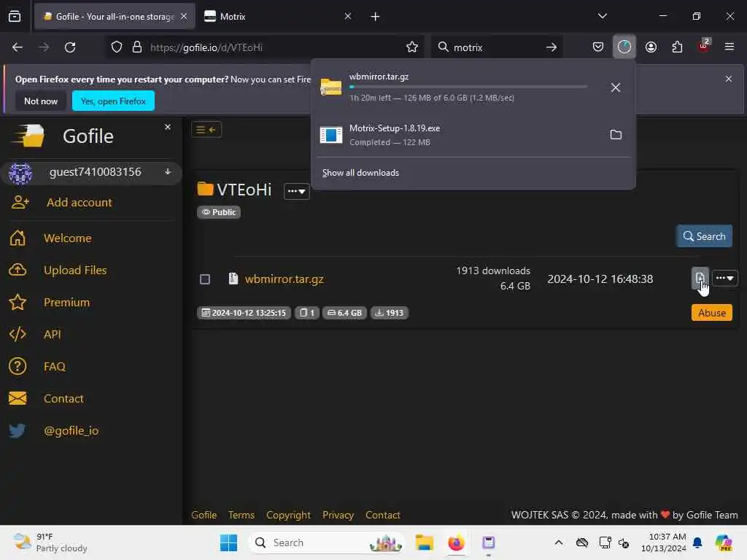Collapse the Gofile sidebar with arrow button
The width and height of the screenshot is (747, 560).
(x=206, y=130)
